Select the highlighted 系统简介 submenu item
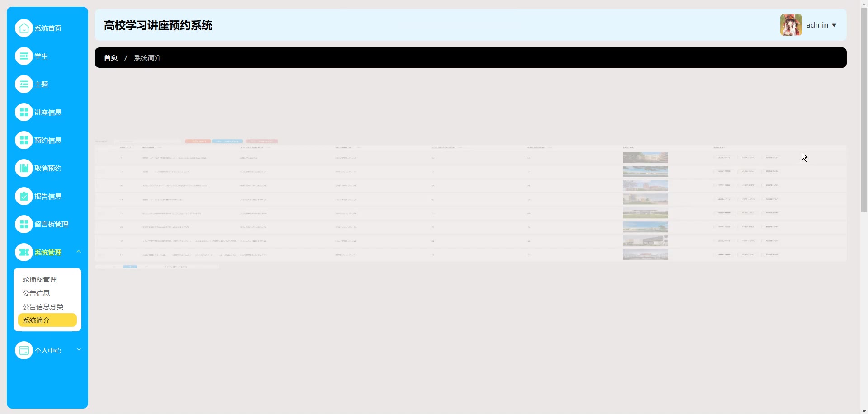This screenshot has width=868, height=414. pos(47,320)
